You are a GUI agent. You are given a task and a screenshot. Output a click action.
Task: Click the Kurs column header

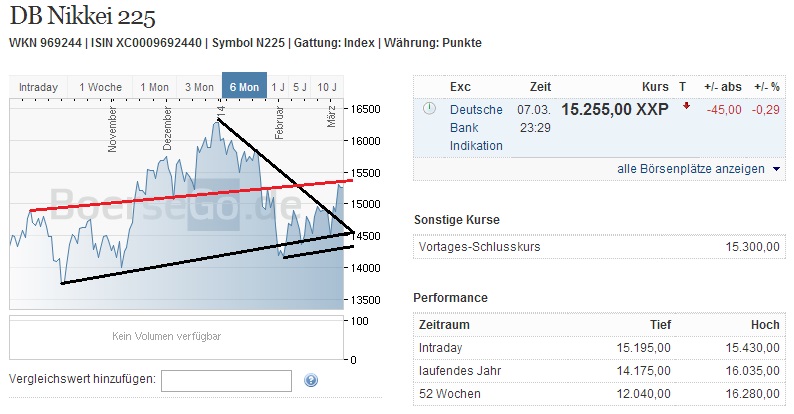point(655,86)
